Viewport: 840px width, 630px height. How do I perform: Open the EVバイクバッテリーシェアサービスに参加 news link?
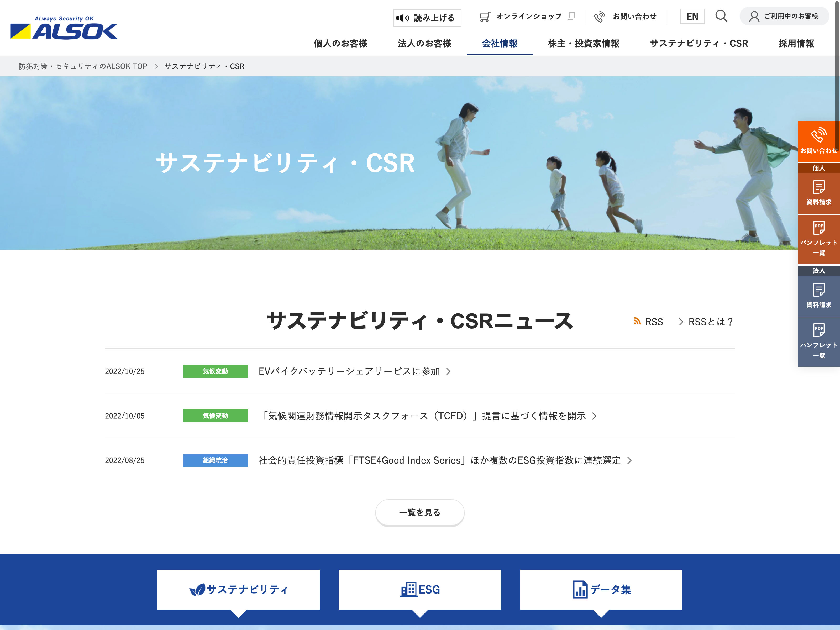(349, 371)
